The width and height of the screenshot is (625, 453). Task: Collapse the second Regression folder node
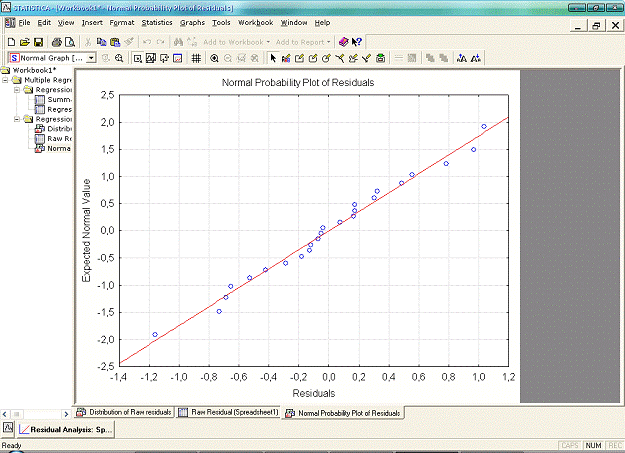[18, 119]
